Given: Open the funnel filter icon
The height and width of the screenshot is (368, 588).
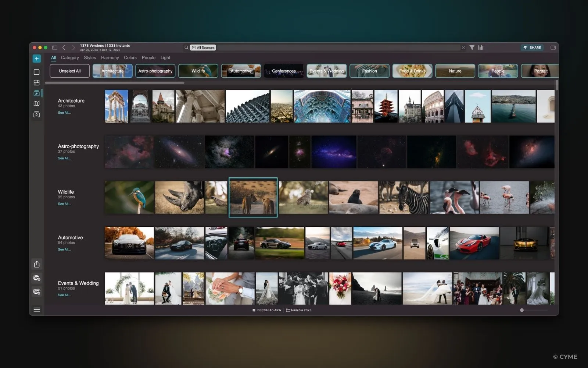Looking at the screenshot, I should (472, 47).
